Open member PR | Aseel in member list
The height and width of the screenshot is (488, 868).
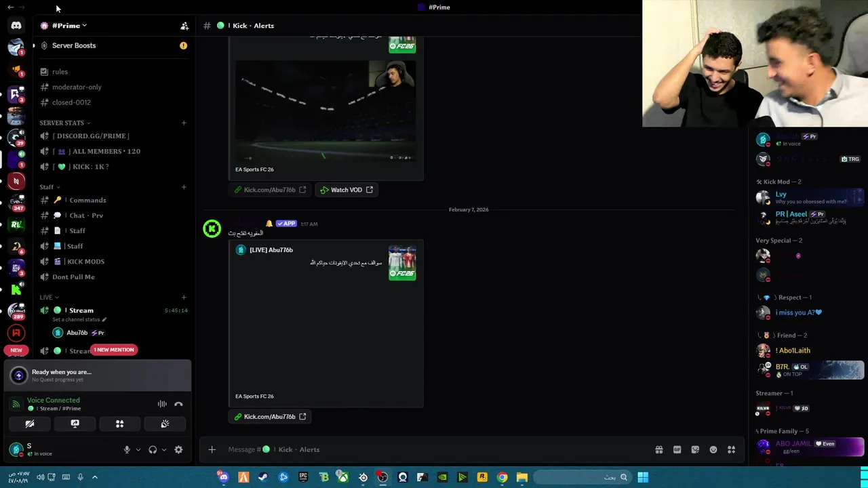point(809,217)
